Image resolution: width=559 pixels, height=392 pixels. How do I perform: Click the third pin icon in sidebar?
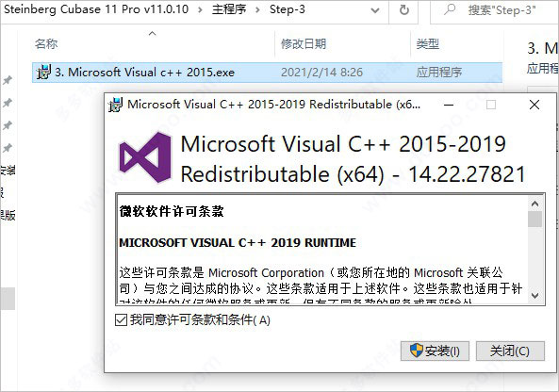(x=8, y=125)
